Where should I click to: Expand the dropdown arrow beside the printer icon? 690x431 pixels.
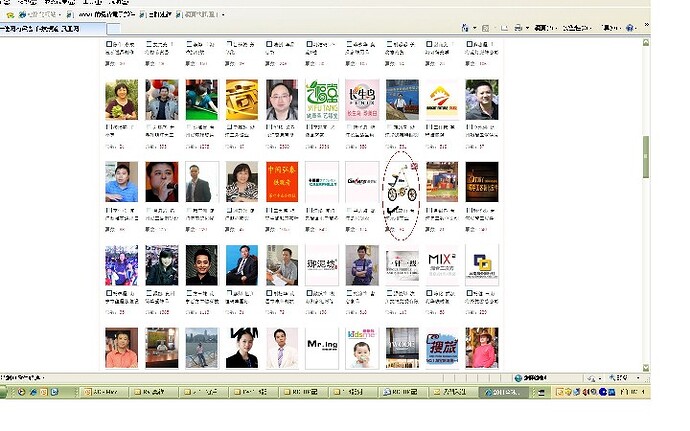tap(528, 28)
